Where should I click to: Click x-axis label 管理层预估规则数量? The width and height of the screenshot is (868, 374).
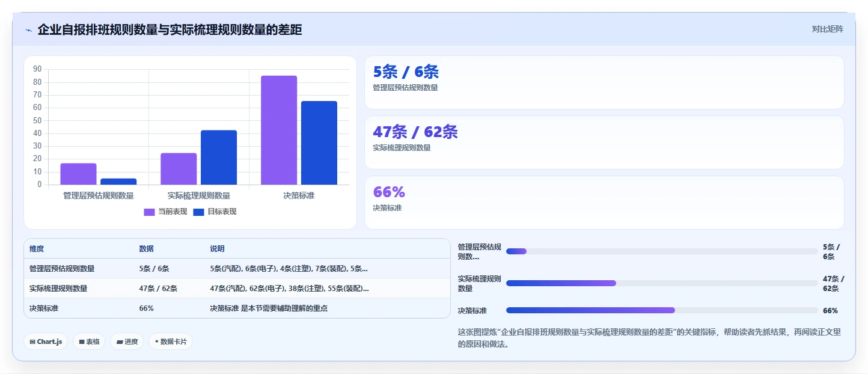99,195
